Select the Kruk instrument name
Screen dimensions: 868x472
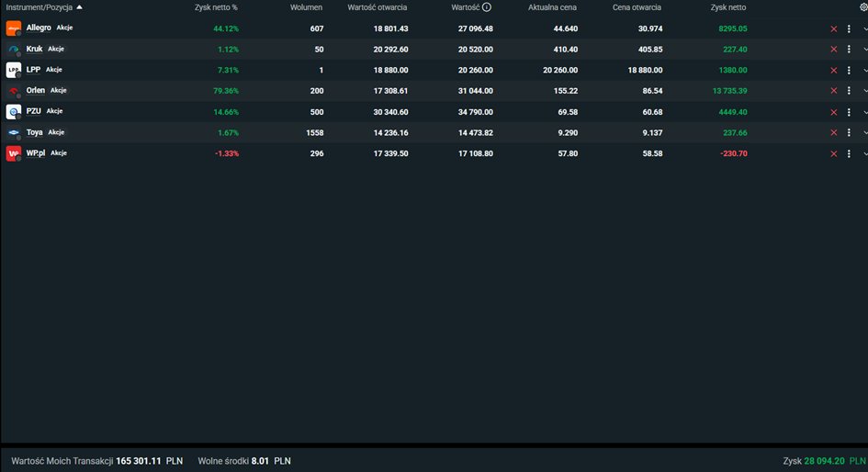pyautogui.click(x=34, y=49)
